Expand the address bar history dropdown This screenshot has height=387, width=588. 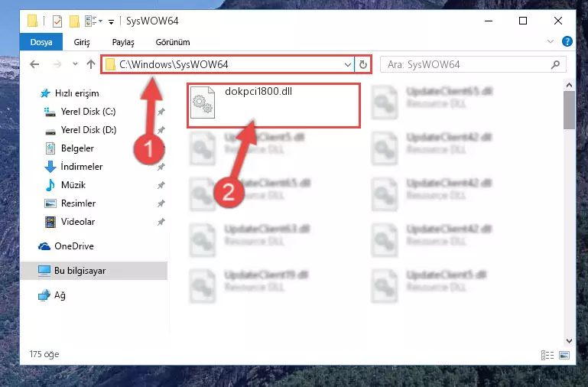[x=348, y=64]
